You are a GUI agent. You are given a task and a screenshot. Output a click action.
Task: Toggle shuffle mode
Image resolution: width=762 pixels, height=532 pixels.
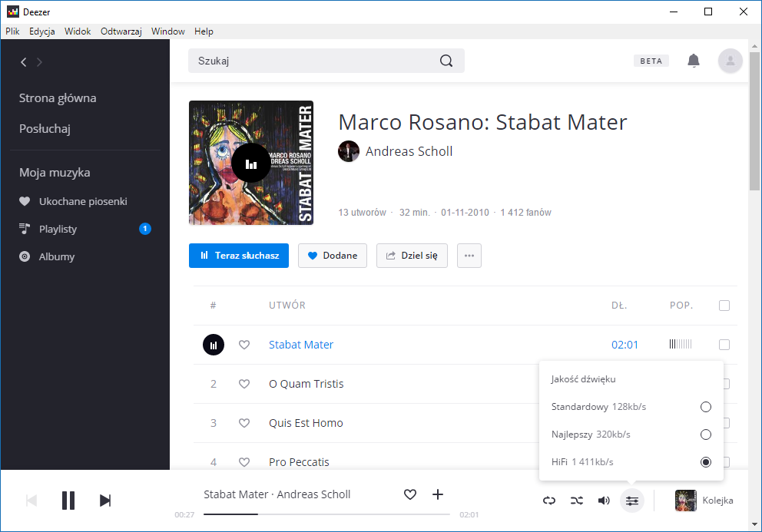(x=577, y=501)
